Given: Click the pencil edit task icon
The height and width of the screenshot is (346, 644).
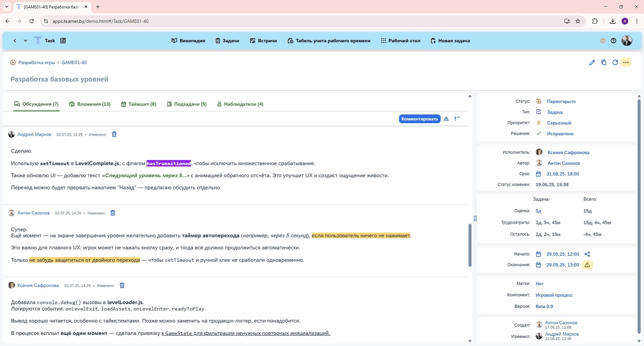Looking at the screenshot, I should [592, 62].
